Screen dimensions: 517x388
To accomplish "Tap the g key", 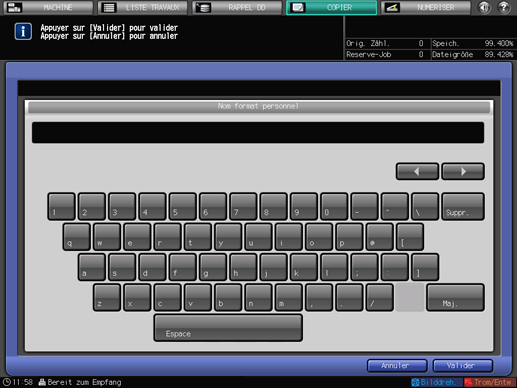I will pos(213,267).
